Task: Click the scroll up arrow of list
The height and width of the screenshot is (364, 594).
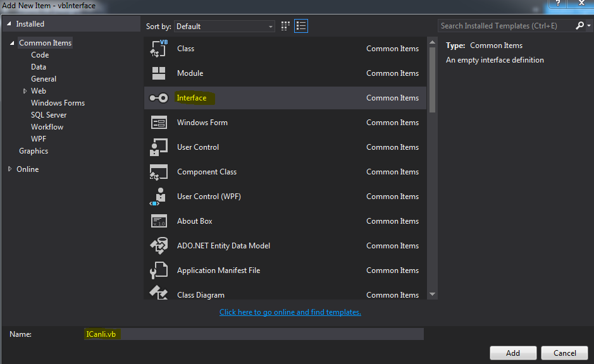Action: pyautogui.click(x=432, y=42)
